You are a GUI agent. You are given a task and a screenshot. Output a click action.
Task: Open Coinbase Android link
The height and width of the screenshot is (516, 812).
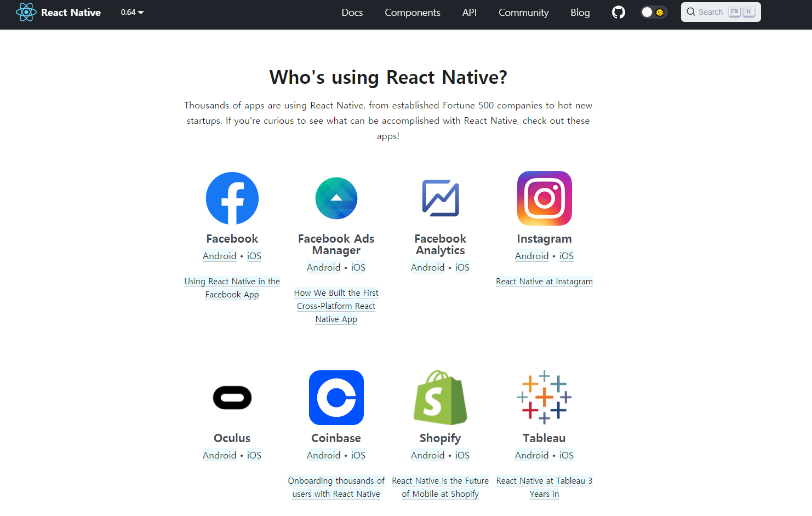[324, 455]
